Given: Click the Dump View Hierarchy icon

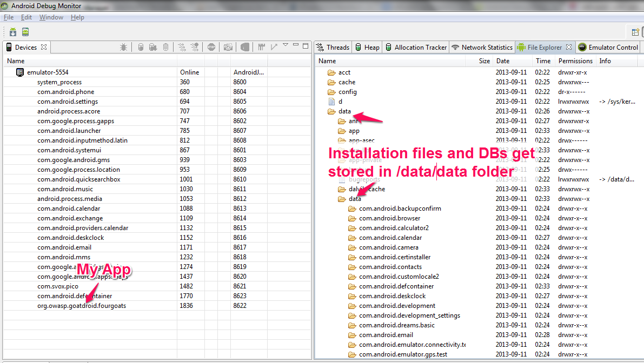Looking at the screenshot, I should 245,47.
